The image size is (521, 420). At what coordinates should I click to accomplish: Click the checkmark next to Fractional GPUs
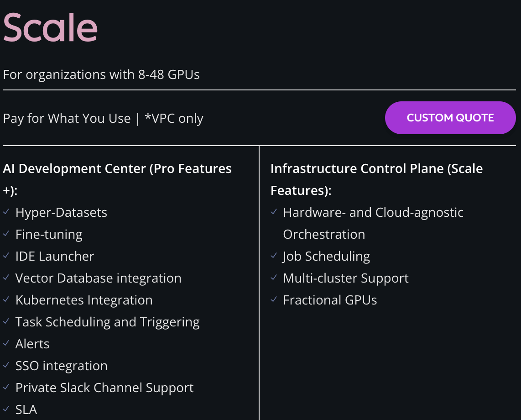pyautogui.click(x=274, y=300)
